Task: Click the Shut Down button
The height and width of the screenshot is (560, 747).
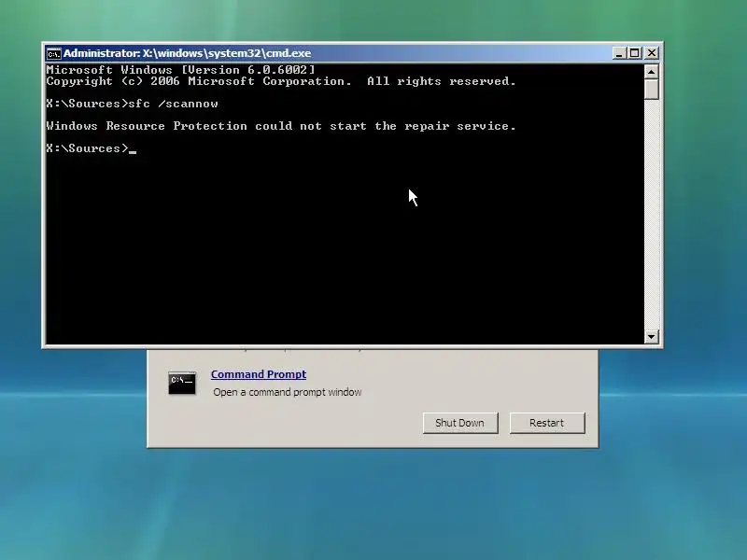Action: 460,423
